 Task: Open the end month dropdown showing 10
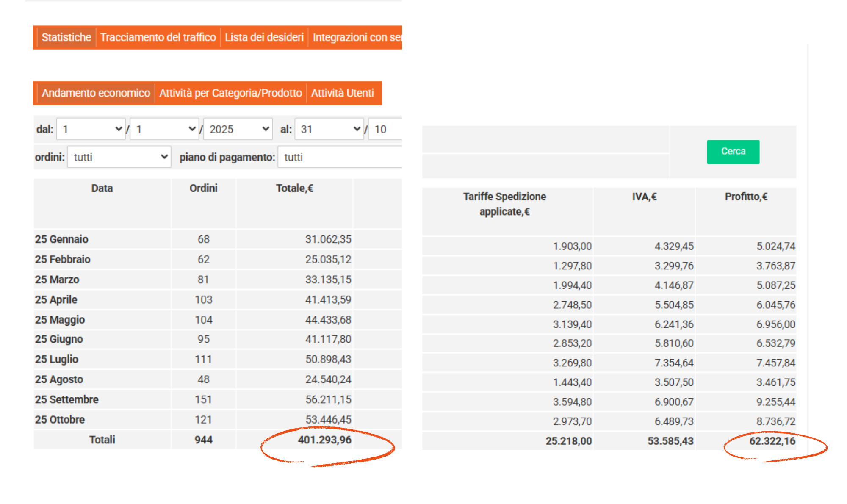coord(385,129)
